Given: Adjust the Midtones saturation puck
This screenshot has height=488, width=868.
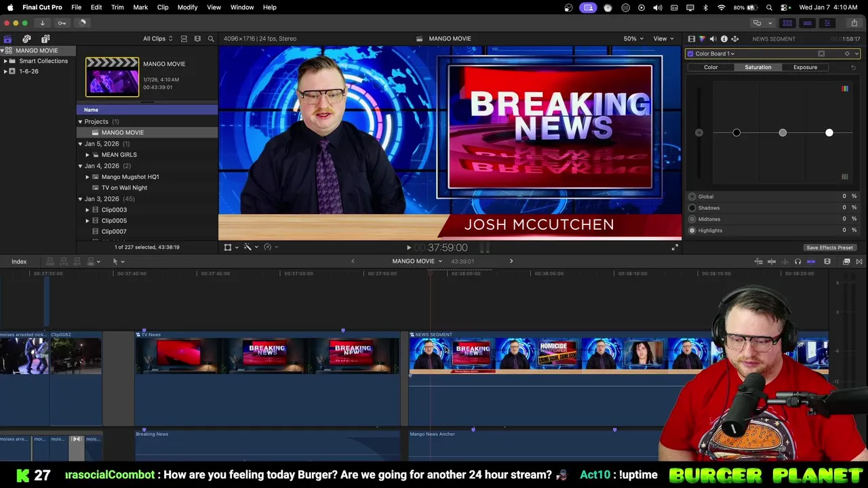Looking at the screenshot, I should tap(783, 133).
